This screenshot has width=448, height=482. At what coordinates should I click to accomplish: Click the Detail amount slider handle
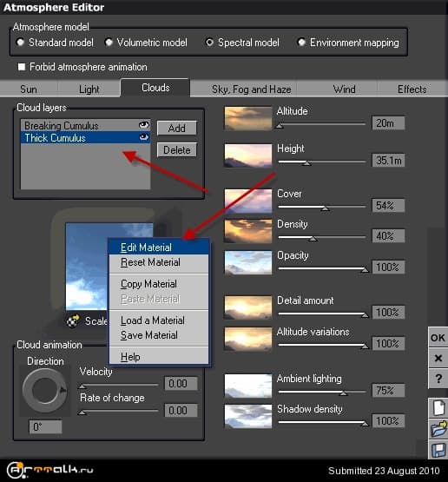point(365,315)
